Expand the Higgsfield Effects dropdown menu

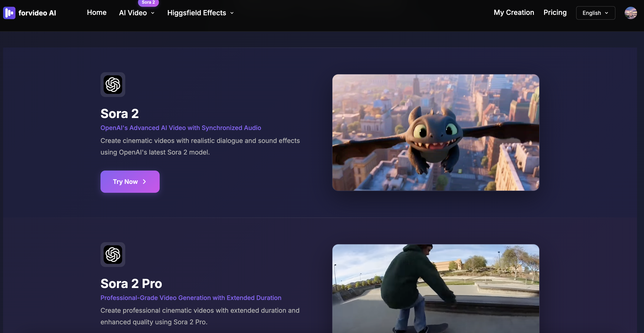pyautogui.click(x=200, y=13)
